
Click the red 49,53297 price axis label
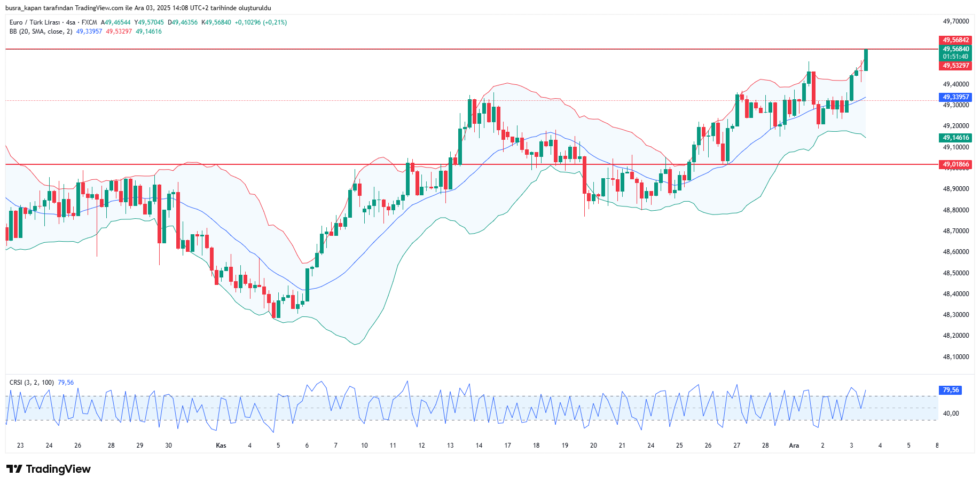955,66
